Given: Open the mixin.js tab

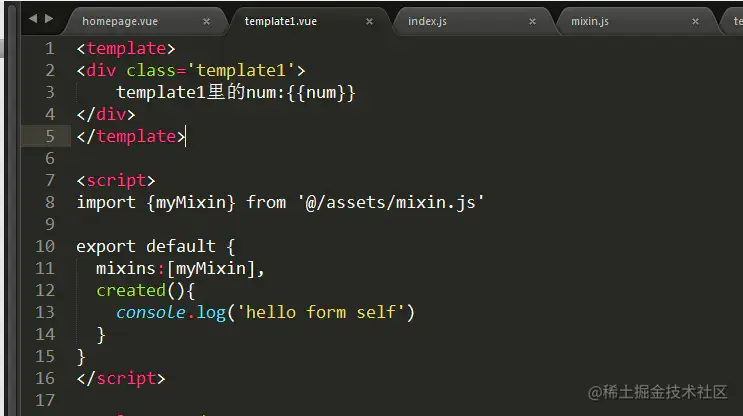Looking at the screenshot, I should [x=590, y=21].
